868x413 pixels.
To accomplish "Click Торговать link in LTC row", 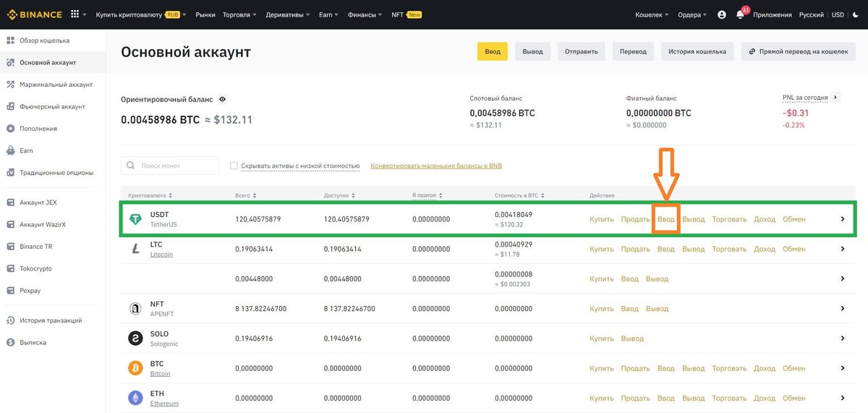I will click(729, 249).
